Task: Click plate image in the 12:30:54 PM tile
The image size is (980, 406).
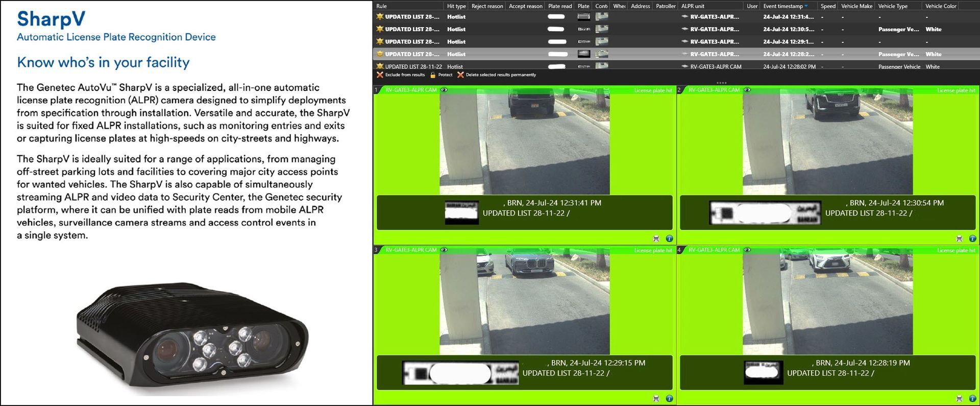Action: point(765,212)
